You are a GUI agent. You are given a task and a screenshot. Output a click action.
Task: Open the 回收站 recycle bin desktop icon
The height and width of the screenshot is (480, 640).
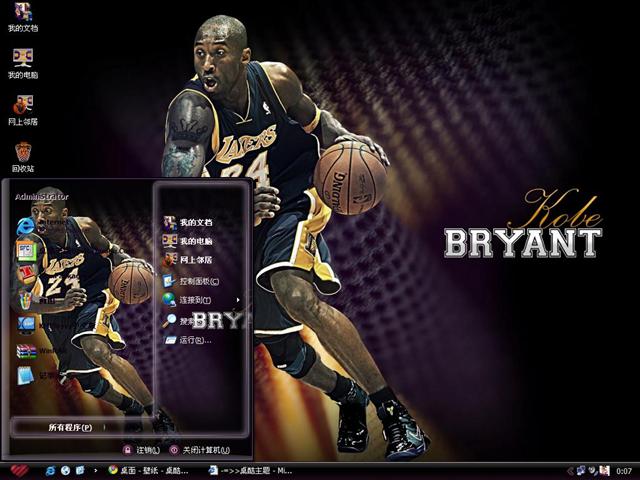pyautogui.click(x=23, y=157)
